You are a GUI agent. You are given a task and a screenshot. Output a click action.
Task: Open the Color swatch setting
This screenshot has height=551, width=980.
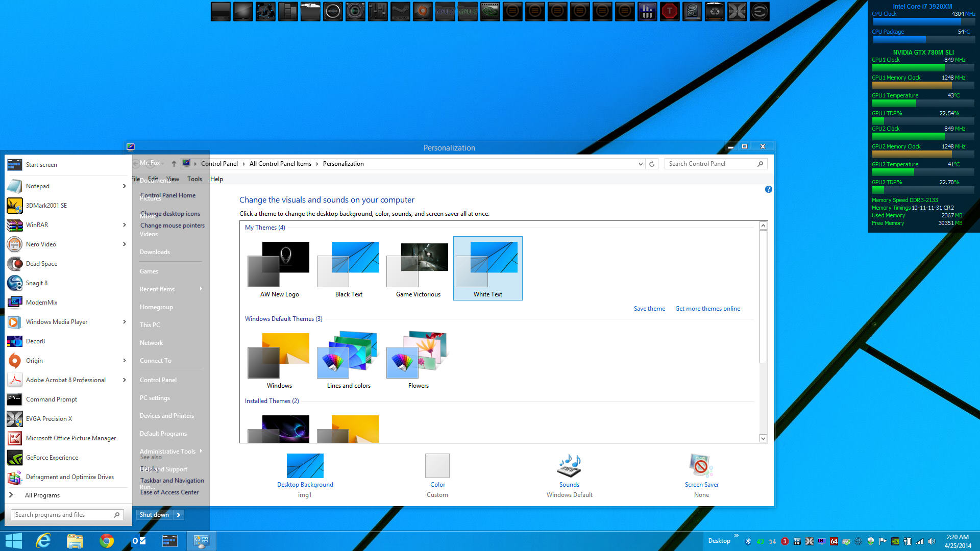coord(437,466)
